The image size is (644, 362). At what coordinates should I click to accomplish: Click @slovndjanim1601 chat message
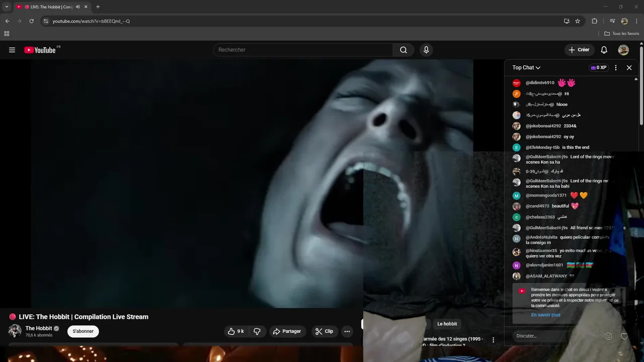pos(580,265)
